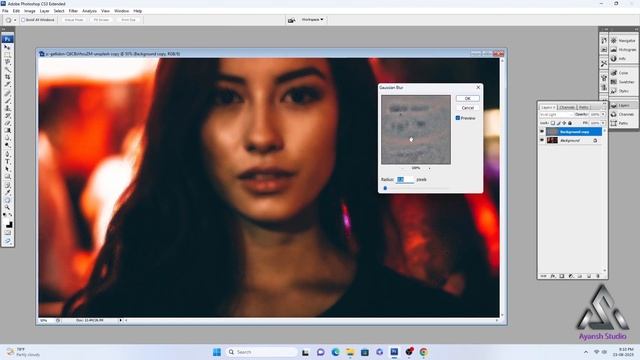The height and width of the screenshot is (360, 640).
Task: Click OK in Gaussian Blur dialog
Action: (x=468, y=98)
